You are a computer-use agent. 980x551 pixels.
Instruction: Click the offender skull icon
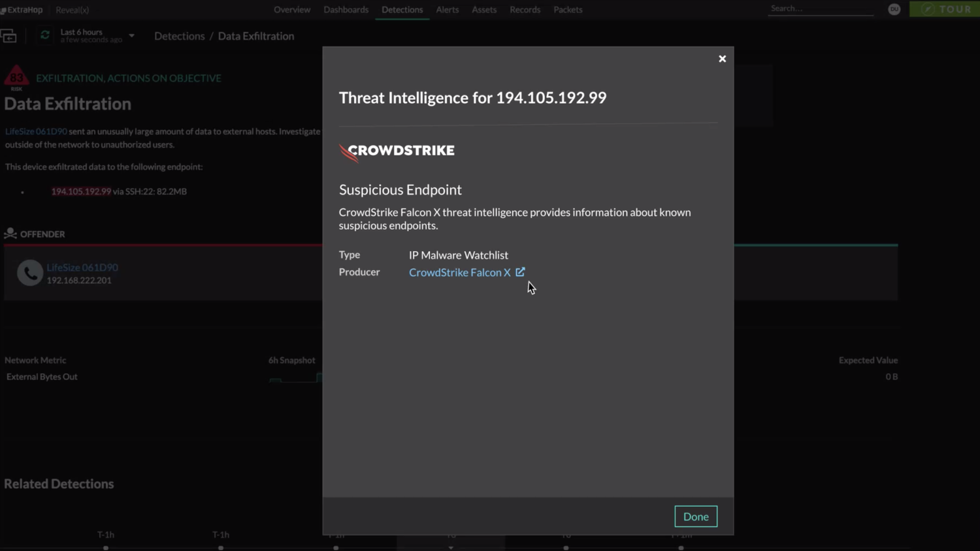tap(10, 233)
